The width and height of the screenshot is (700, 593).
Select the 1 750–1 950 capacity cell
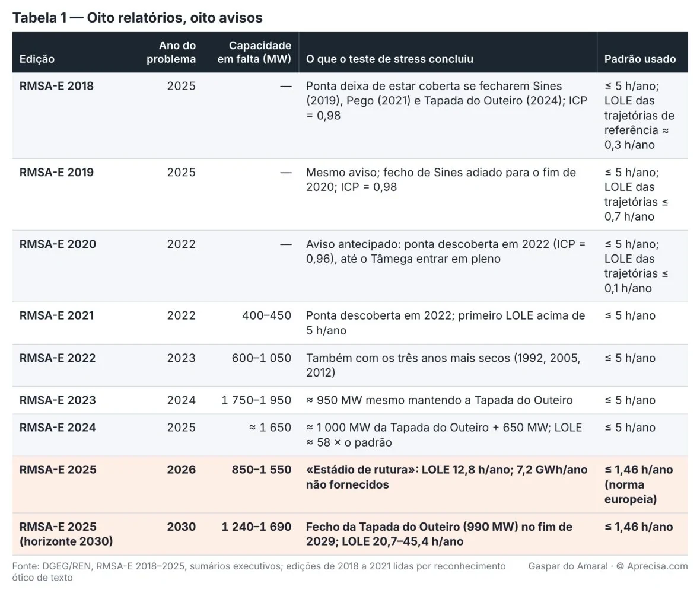point(256,400)
